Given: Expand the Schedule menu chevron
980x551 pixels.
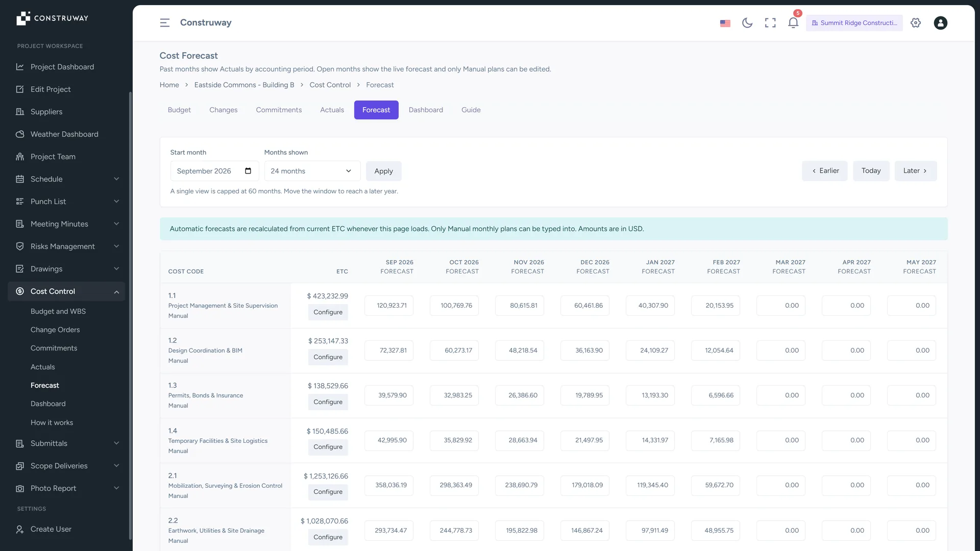Looking at the screenshot, I should point(116,179).
